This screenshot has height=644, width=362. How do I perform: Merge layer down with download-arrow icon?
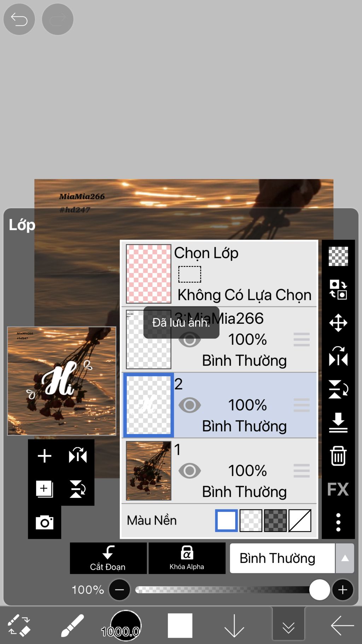tap(338, 422)
